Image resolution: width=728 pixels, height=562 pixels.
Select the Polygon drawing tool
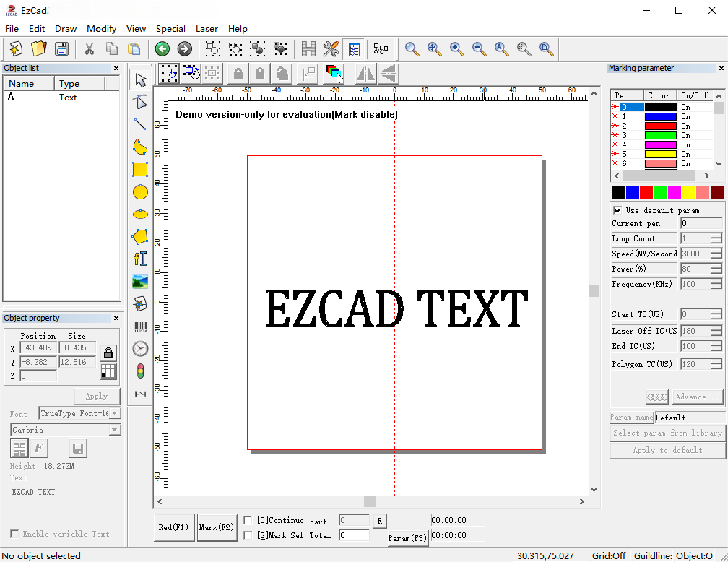tap(140, 236)
